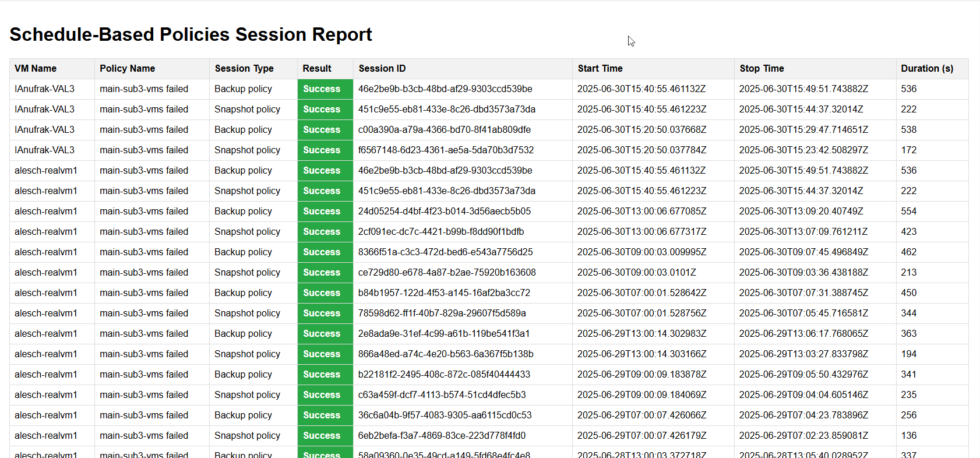Select session ID f6567148-6d23-4361-ae5a-5da70b3d7532
The image size is (980, 458).
[446, 150]
